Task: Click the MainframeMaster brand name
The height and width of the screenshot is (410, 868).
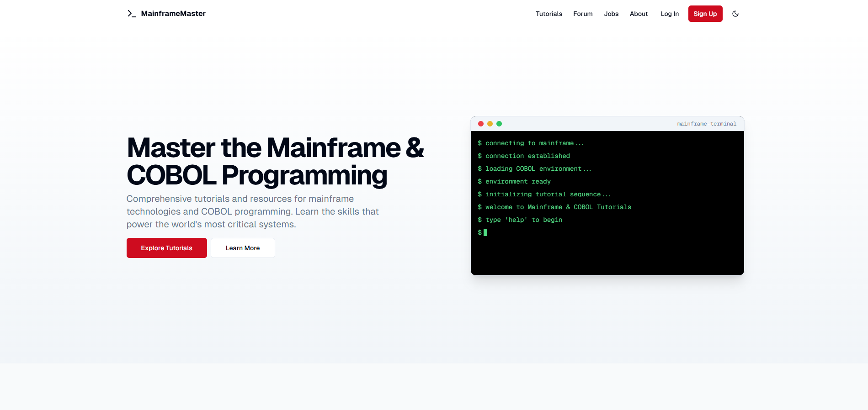Action: [173, 14]
